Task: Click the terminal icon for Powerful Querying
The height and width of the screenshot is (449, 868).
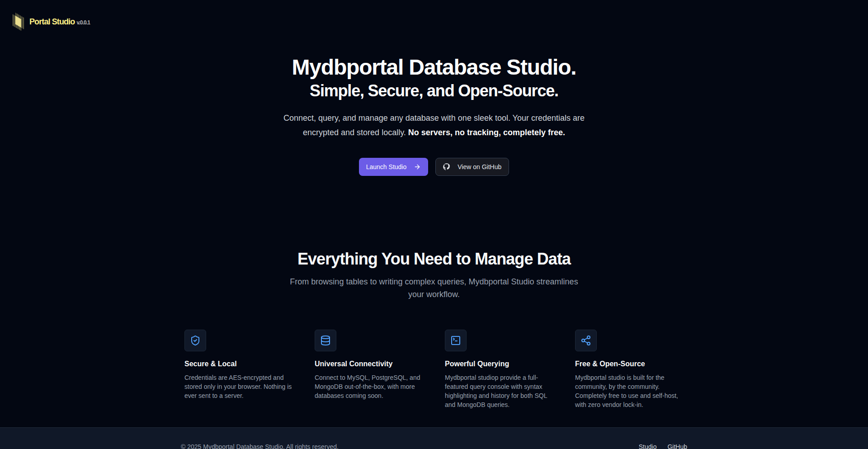Action: pyautogui.click(x=456, y=340)
